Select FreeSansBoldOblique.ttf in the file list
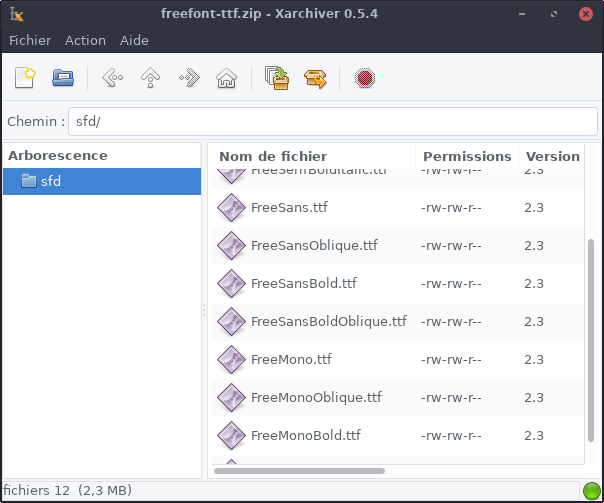This screenshot has width=604, height=503. pyautogui.click(x=328, y=321)
